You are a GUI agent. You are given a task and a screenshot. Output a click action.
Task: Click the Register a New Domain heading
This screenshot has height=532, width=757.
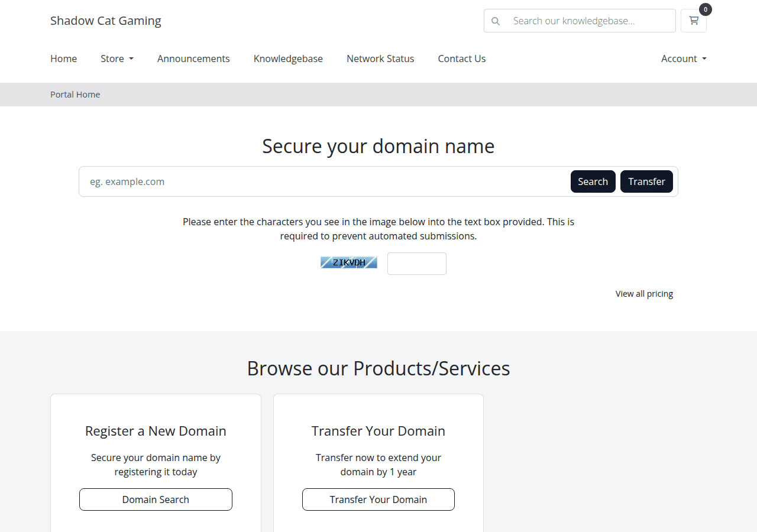tap(156, 431)
